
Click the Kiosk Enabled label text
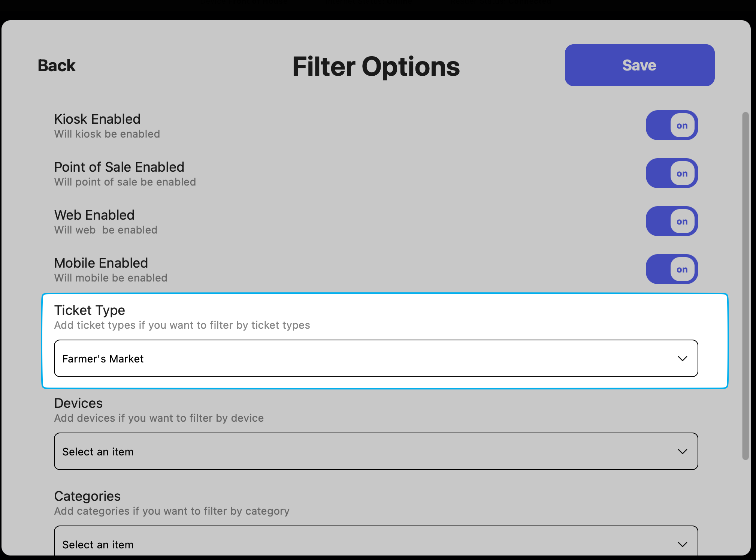pyautogui.click(x=97, y=119)
